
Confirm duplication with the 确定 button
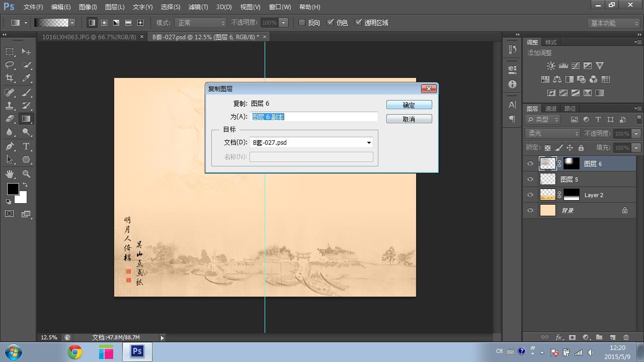[409, 105]
